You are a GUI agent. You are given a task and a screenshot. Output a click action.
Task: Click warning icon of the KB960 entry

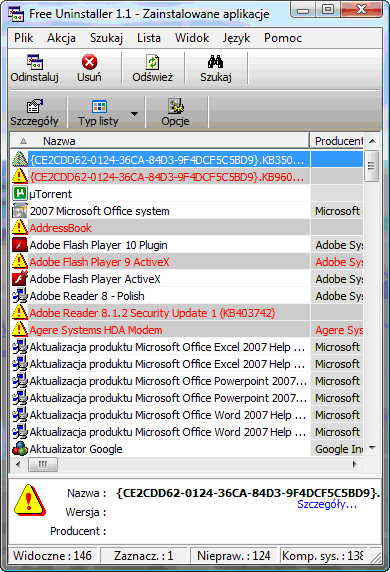[20, 177]
